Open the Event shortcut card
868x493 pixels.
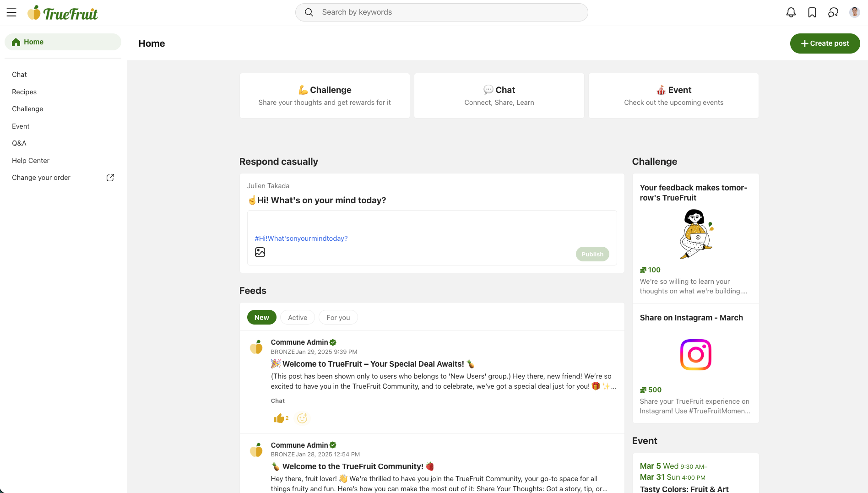pos(673,96)
